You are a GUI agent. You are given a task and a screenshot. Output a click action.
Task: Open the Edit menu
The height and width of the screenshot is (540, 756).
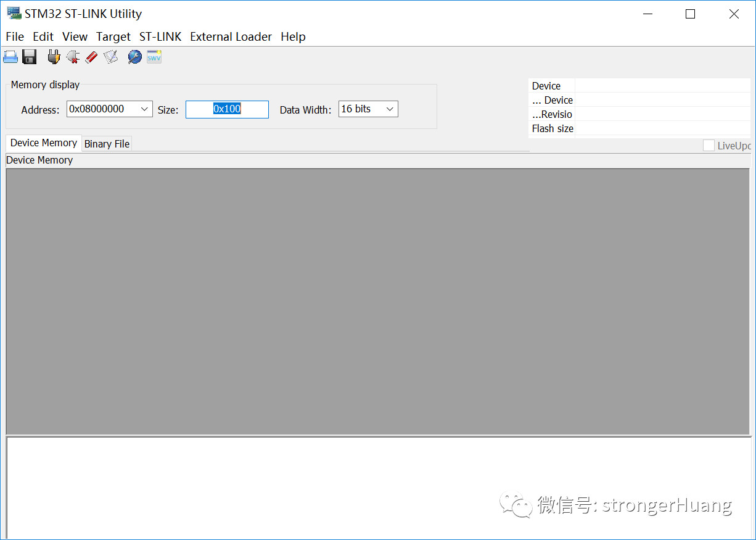(x=43, y=36)
